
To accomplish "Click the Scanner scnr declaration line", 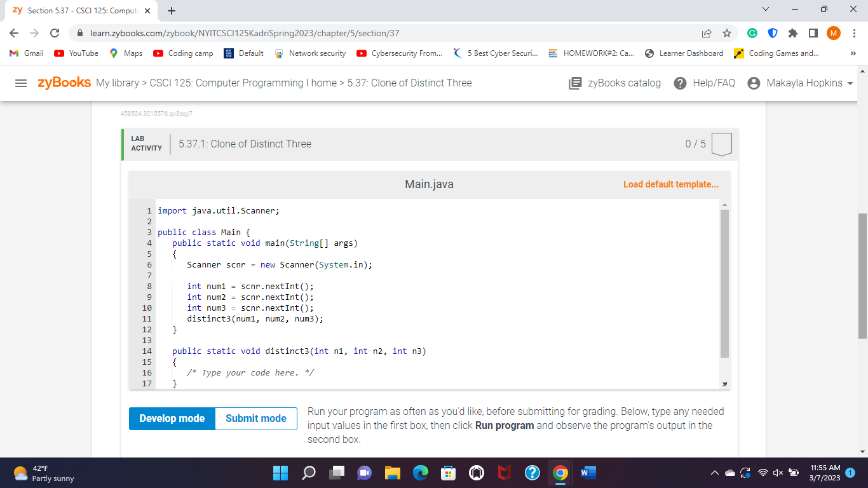I will tap(280, 265).
